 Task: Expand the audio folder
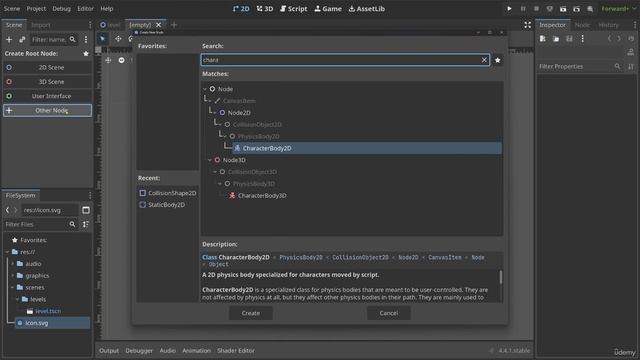coord(13,264)
